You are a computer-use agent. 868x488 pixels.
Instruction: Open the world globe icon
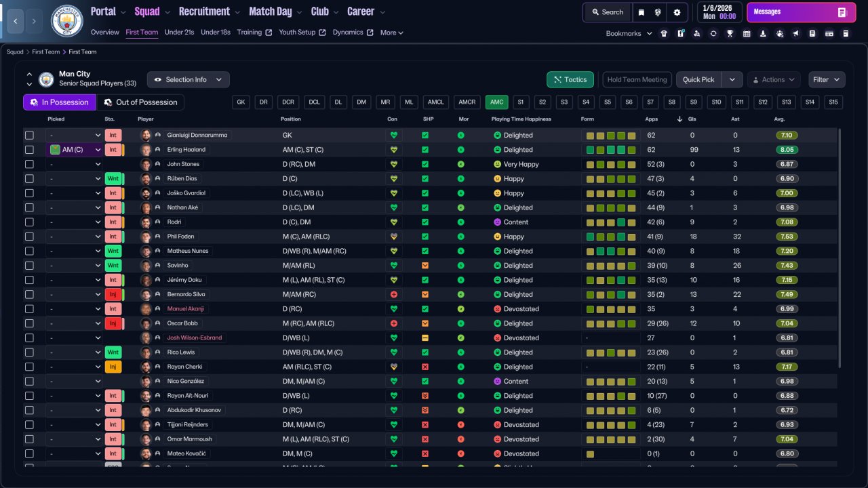pos(658,12)
